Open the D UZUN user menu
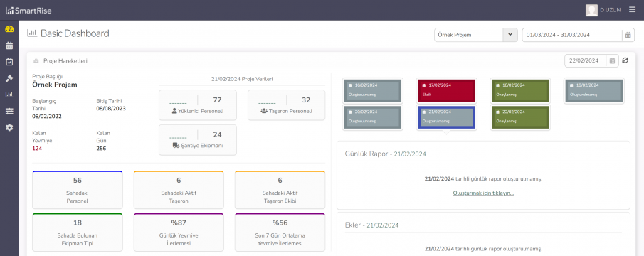Viewport: 644px width, 256px height. 603,10
